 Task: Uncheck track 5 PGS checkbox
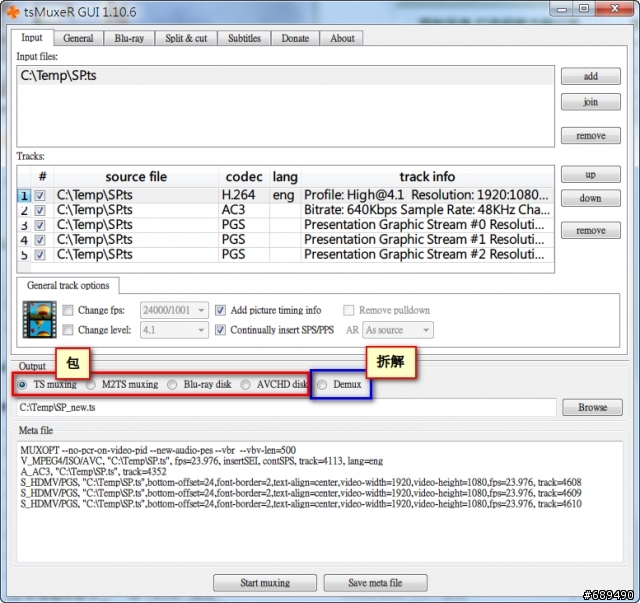pos(40,255)
